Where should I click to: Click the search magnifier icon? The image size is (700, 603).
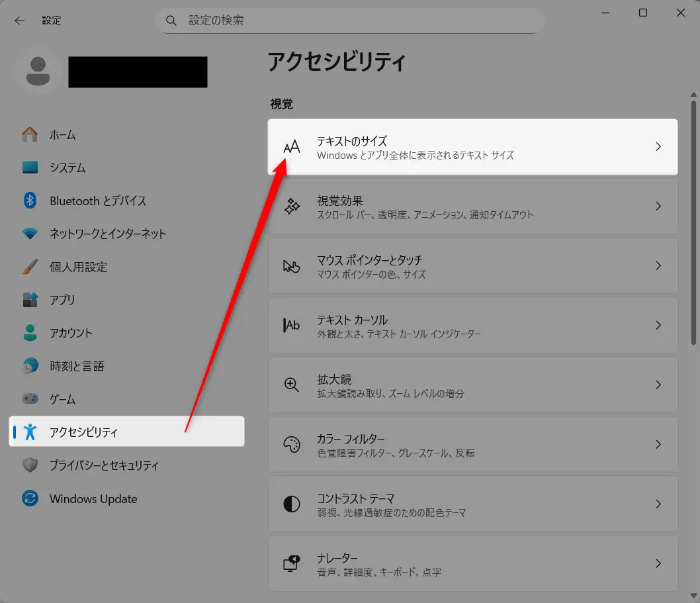(x=171, y=21)
